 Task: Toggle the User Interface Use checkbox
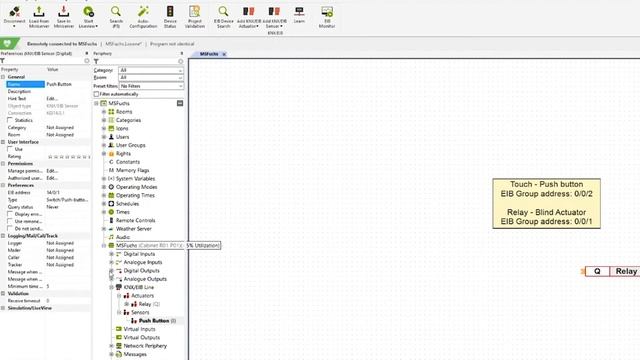(10, 149)
